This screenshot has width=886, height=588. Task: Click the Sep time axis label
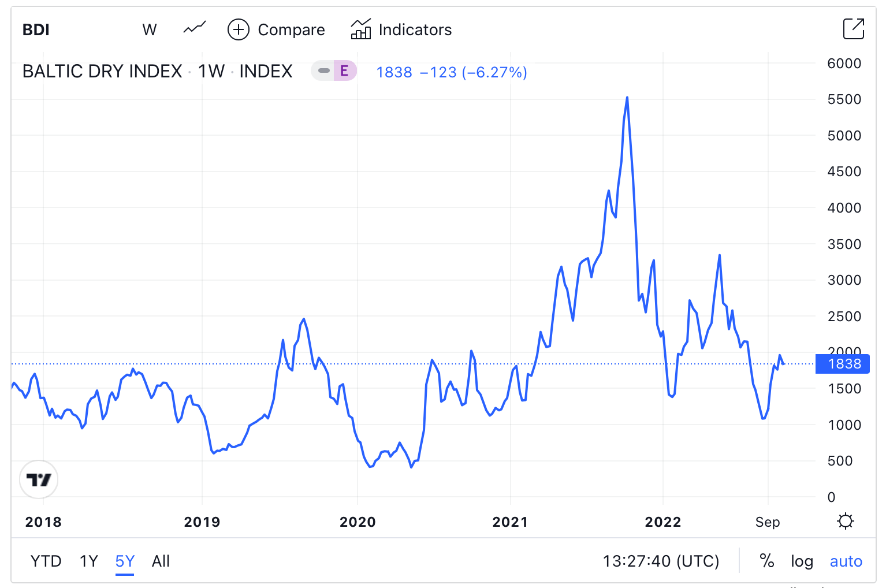point(768,522)
